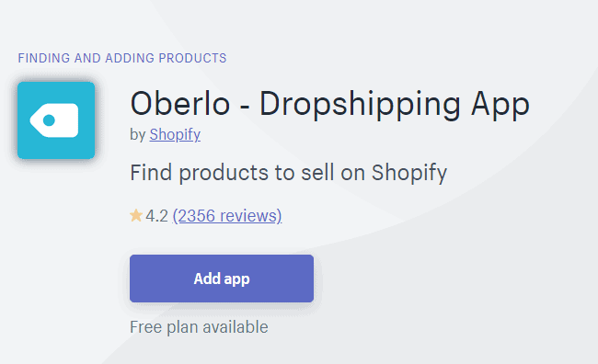The height and width of the screenshot is (364, 598).
Task: Click the Oberlo - Dropshipping App heading
Action: tap(330, 104)
